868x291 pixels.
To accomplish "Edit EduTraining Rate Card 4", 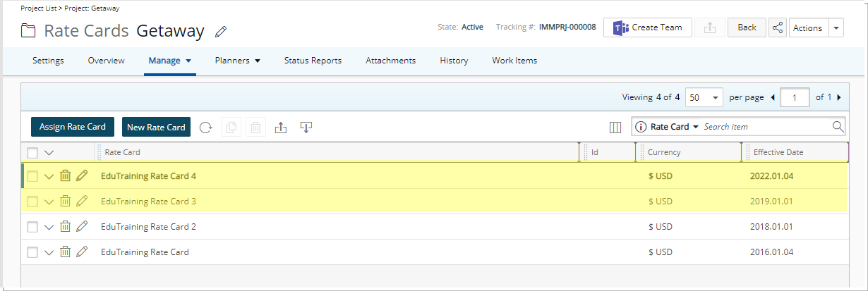I will [x=82, y=176].
